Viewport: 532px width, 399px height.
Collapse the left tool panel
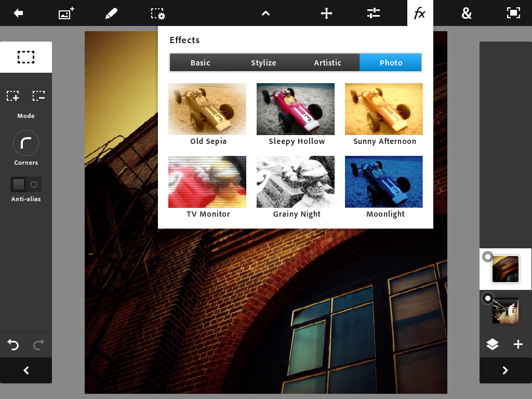(26, 370)
